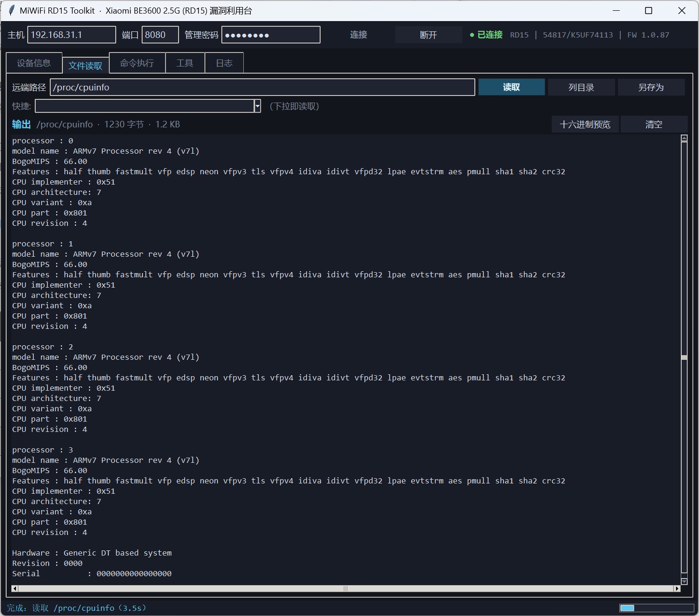Click the 另存为 button

(651, 87)
